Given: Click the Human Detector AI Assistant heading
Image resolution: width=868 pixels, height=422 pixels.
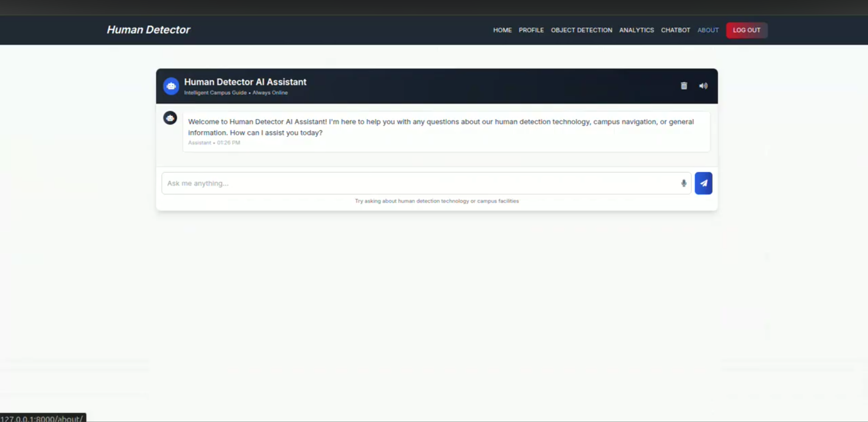Looking at the screenshot, I should (245, 82).
